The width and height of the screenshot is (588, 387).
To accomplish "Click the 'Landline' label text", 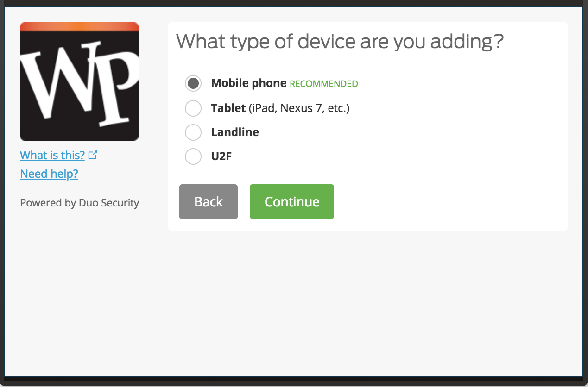I will pos(235,132).
